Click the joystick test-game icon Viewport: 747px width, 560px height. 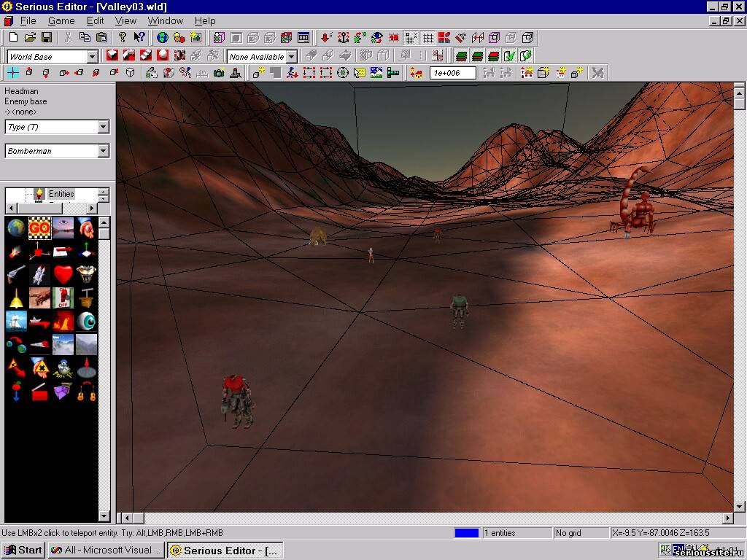pyautogui.click(x=236, y=73)
